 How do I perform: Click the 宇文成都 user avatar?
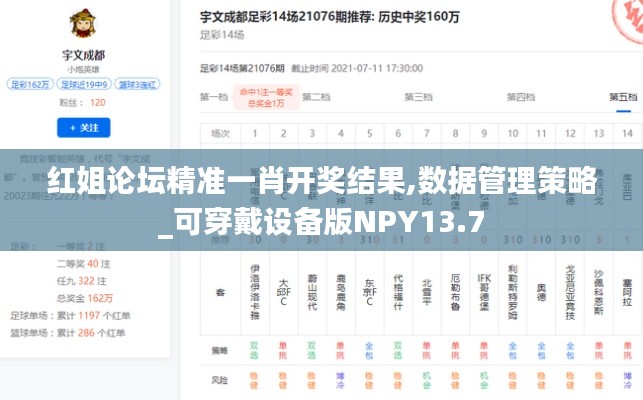pyautogui.click(x=84, y=27)
